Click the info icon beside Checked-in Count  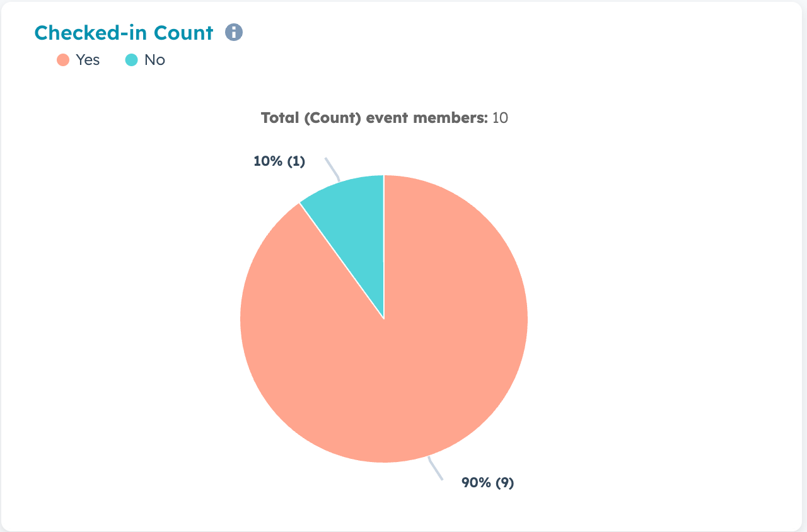234,32
